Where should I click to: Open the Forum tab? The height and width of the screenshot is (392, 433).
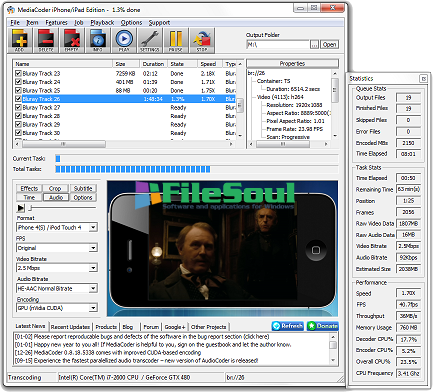[151, 327]
